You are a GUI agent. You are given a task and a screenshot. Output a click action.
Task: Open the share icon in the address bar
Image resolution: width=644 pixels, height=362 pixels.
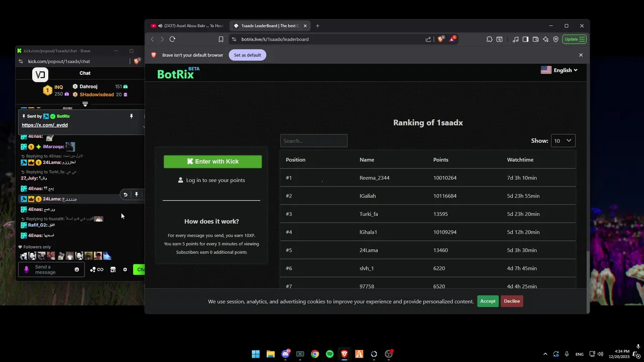428,39
